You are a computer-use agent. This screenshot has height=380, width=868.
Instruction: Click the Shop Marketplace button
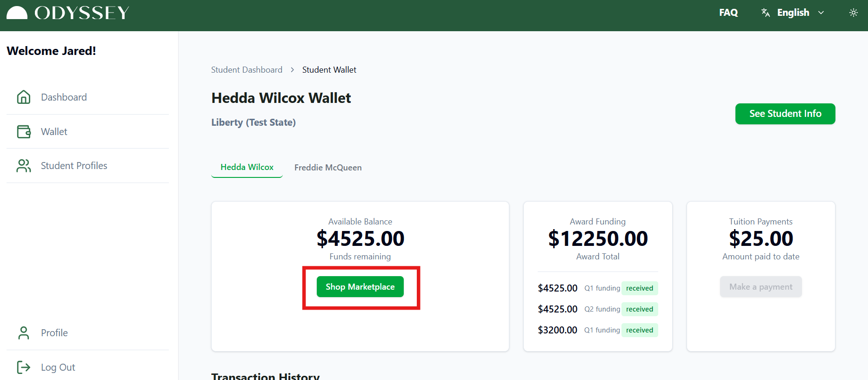[x=360, y=287]
